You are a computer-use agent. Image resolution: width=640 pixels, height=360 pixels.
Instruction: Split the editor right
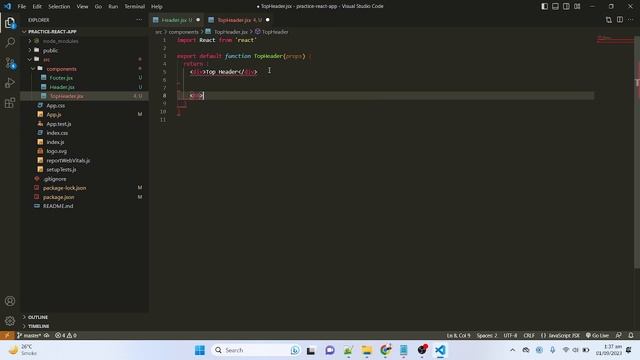pyautogui.click(x=620, y=20)
